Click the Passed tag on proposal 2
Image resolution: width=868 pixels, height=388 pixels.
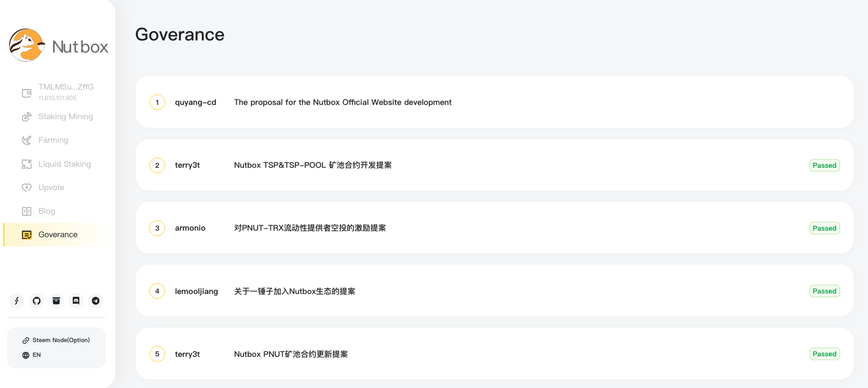coord(824,166)
